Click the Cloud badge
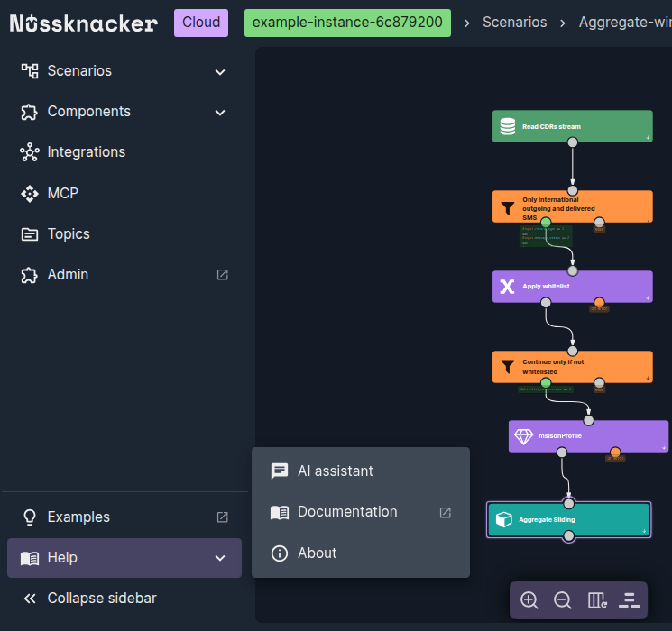The height and width of the screenshot is (631, 672). point(201,23)
